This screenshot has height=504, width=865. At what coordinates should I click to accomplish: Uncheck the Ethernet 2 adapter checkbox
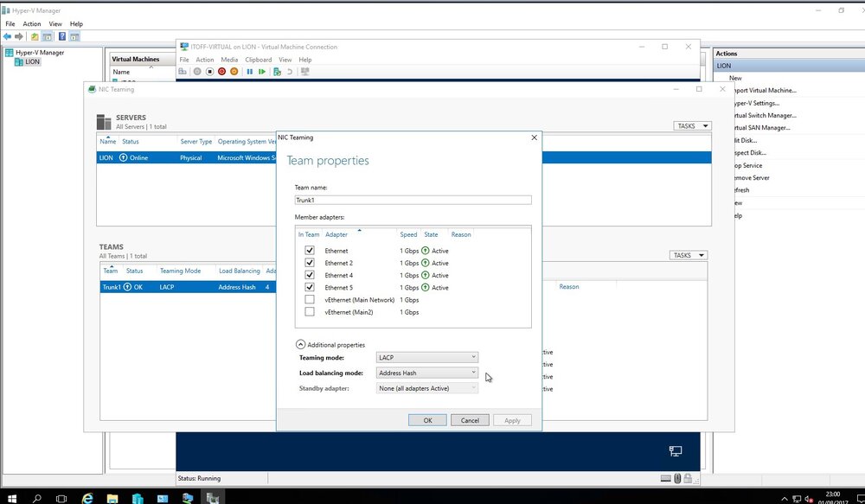point(310,263)
